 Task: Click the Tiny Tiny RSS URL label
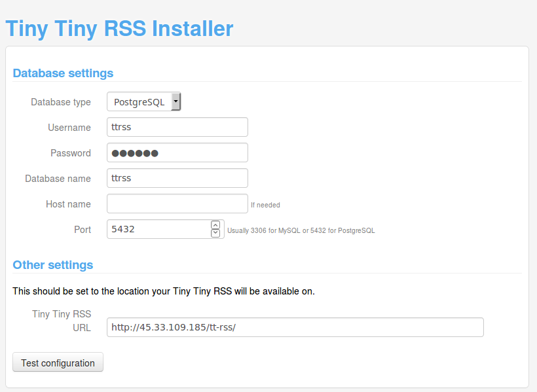coord(62,321)
